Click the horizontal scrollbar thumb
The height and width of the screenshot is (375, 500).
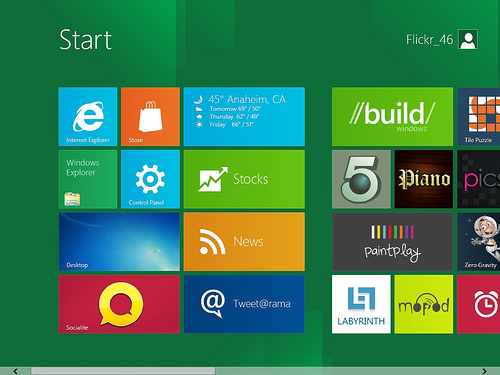(123, 371)
